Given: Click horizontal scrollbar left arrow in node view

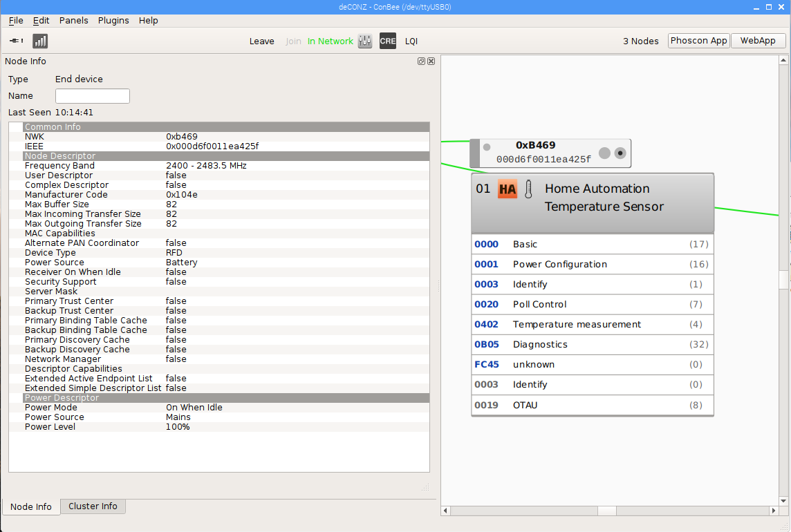Looking at the screenshot, I should (x=445, y=511).
